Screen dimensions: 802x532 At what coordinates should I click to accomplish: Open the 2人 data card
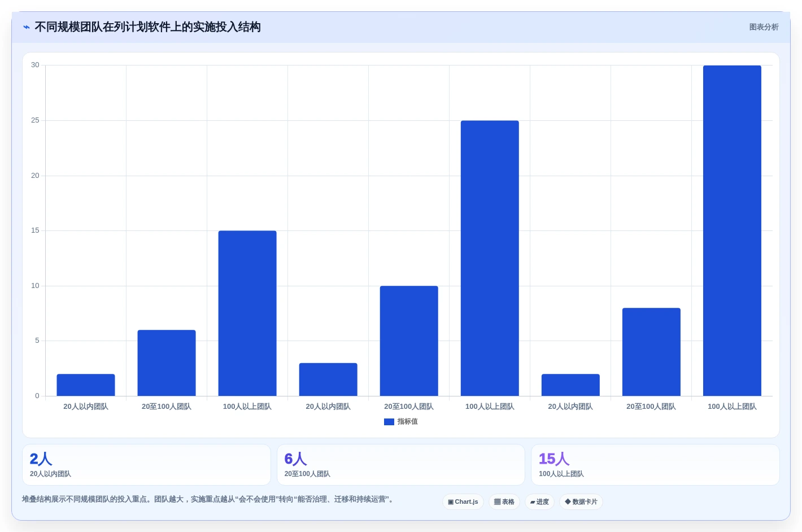[146, 465]
